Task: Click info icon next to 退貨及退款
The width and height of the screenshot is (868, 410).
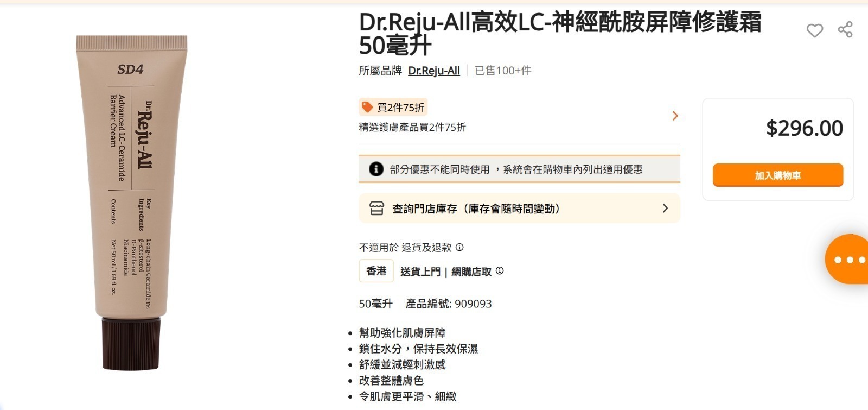Action: 459,247
